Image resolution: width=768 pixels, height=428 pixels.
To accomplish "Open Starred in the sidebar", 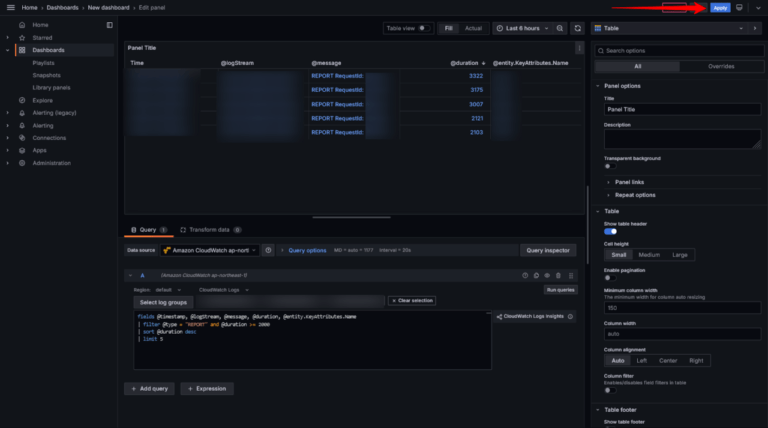I will point(42,38).
